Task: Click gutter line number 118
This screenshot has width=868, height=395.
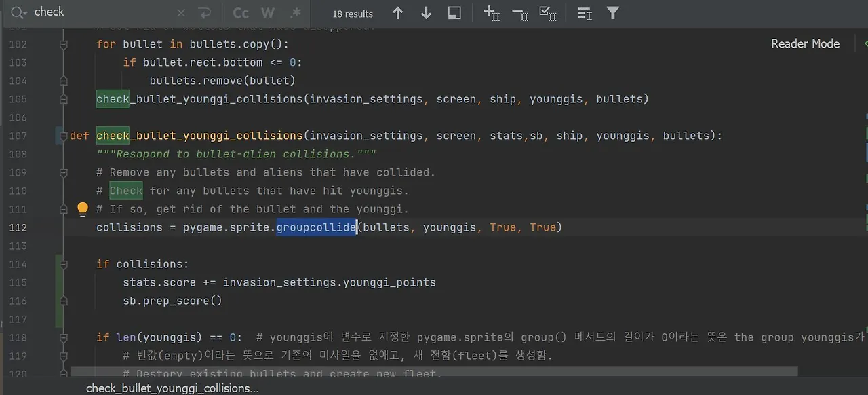Action: coord(18,337)
